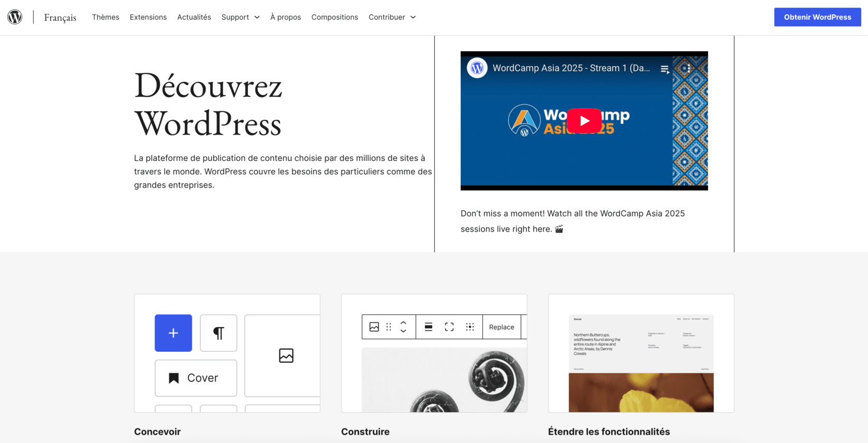Screen dimensions: 868x443
Task: Open the video playlist icon
Action: tap(665, 69)
